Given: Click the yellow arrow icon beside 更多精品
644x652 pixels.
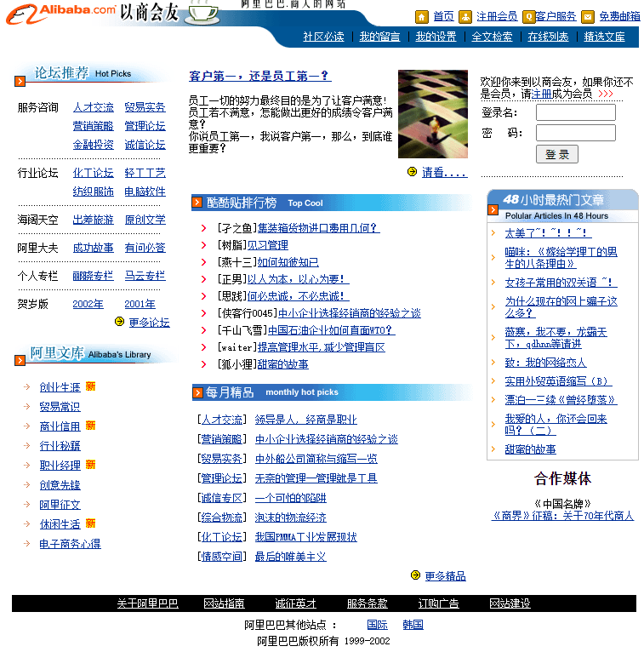Looking at the screenshot, I should [415, 575].
